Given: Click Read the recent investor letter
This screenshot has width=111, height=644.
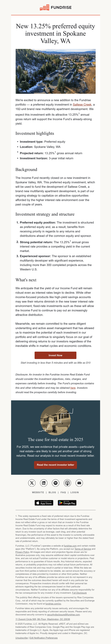Looking at the screenshot, I should (55, 465).
